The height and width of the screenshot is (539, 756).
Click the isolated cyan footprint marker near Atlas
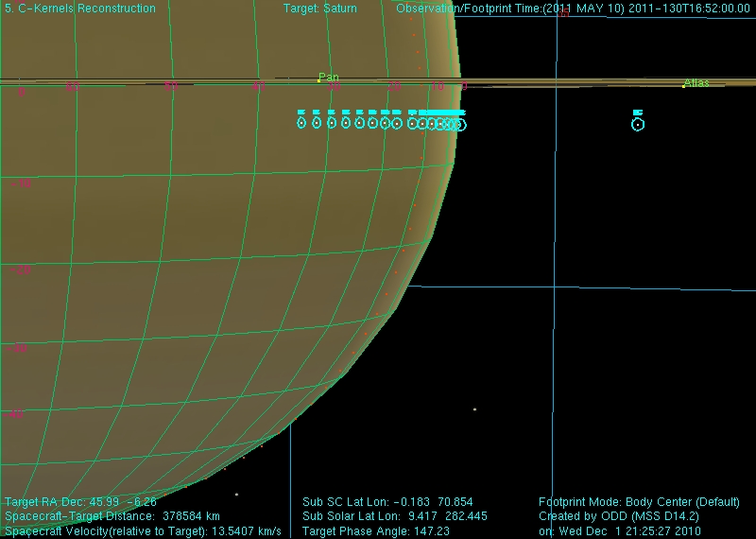click(638, 124)
